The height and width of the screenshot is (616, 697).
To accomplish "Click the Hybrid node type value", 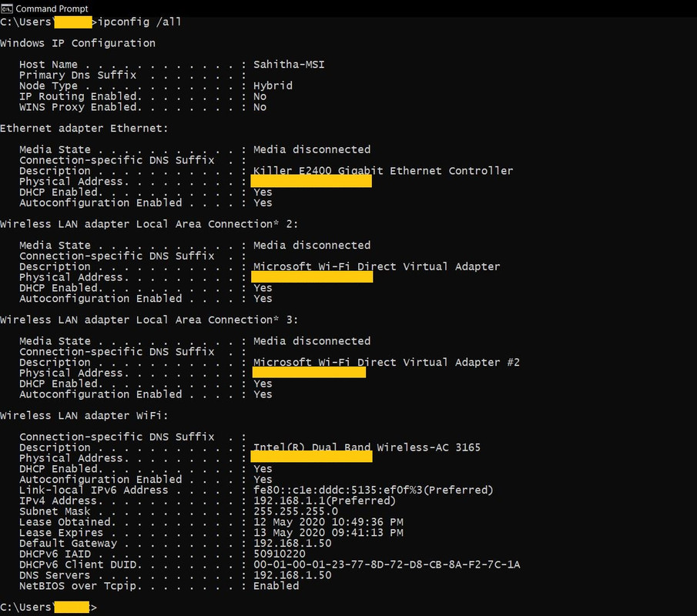I will point(273,85).
